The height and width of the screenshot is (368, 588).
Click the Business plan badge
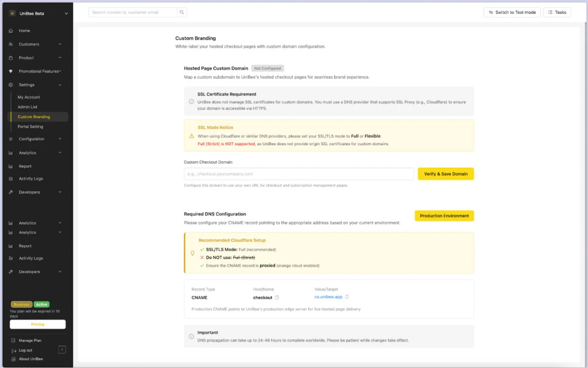click(22, 304)
